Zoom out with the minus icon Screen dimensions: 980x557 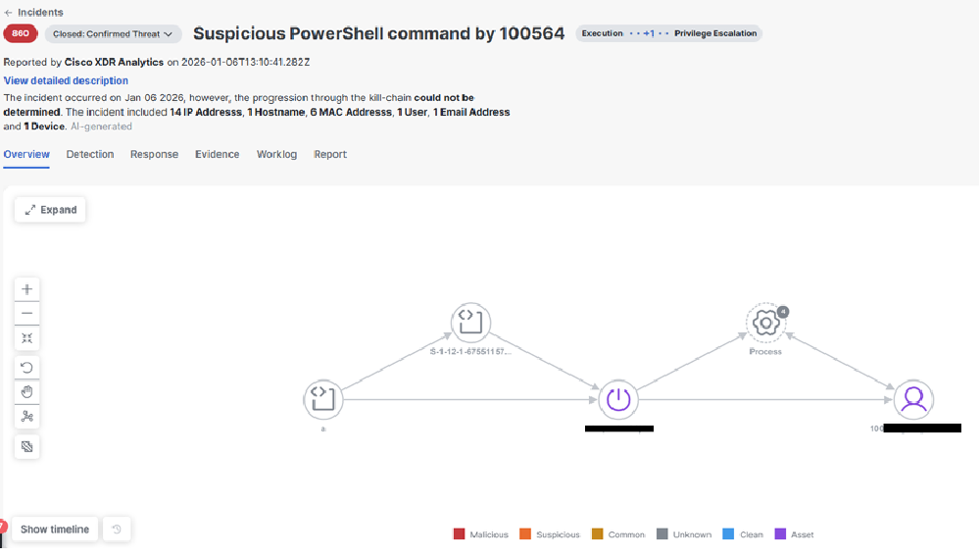pyautogui.click(x=26, y=314)
